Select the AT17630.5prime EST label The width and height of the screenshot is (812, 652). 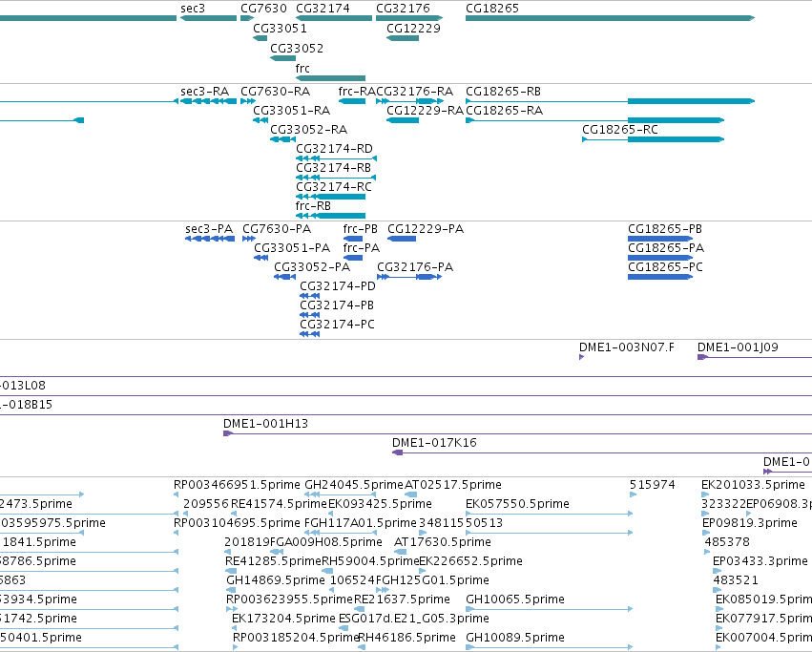tap(443, 542)
